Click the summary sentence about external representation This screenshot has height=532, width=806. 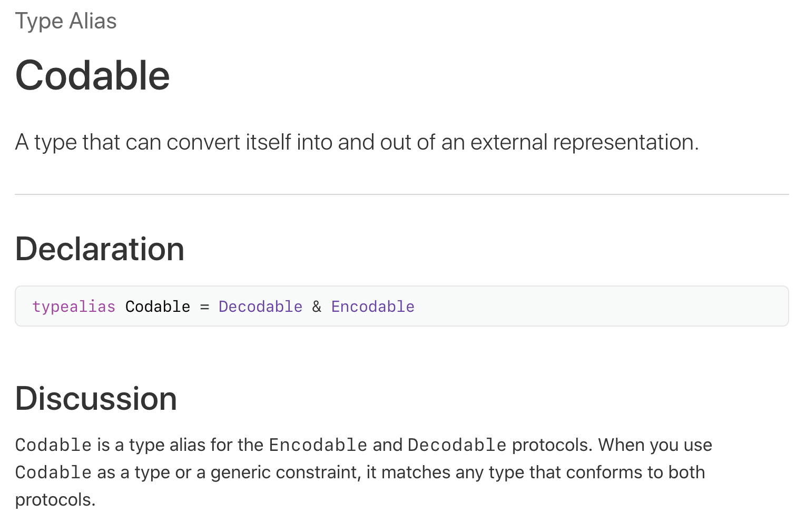[x=357, y=142]
